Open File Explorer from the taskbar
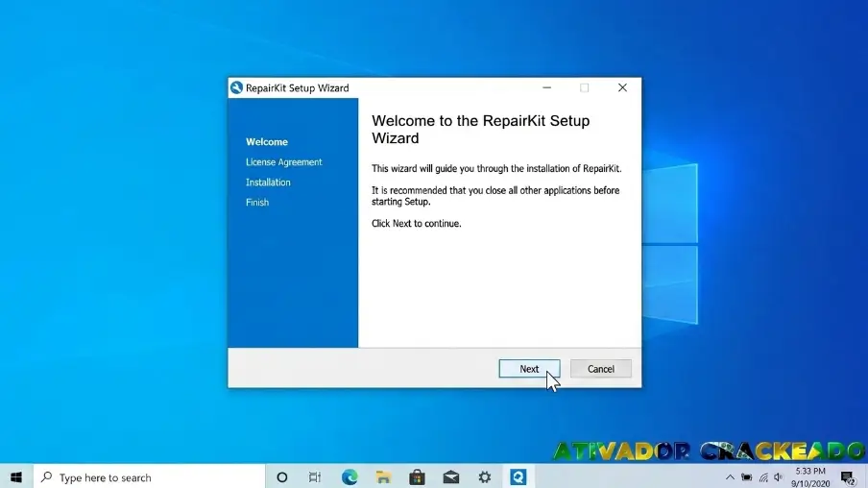The height and width of the screenshot is (488, 868). pos(383,476)
